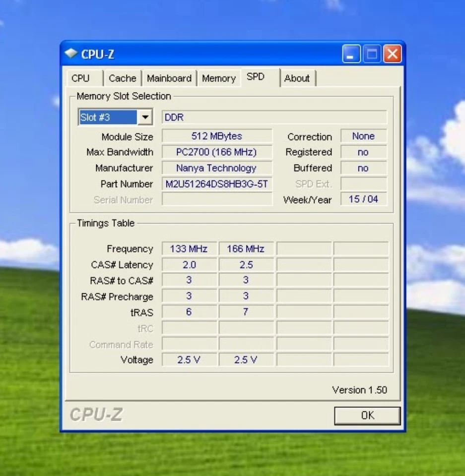Select the Module Size value 512 MBytes
The image size is (465, 476).
(x=217, y=136)
